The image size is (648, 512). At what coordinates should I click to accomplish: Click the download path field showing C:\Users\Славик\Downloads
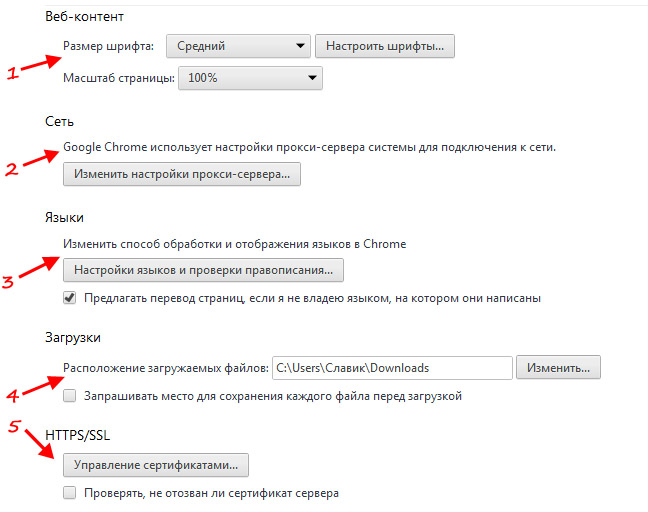click(x=391, y=367)
